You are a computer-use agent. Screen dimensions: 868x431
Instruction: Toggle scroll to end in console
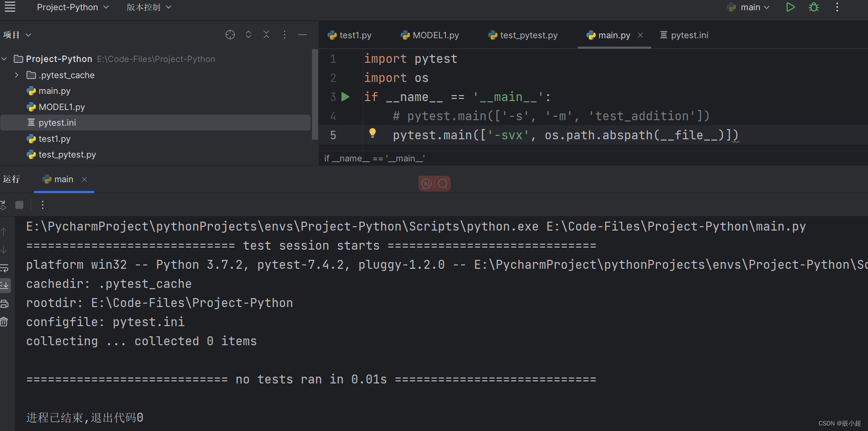point(4,285)
